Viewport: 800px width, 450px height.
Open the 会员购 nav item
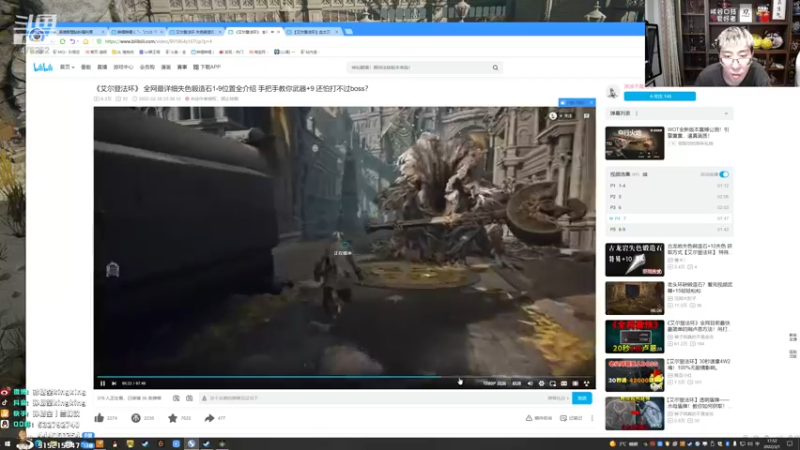coord(147,67)
